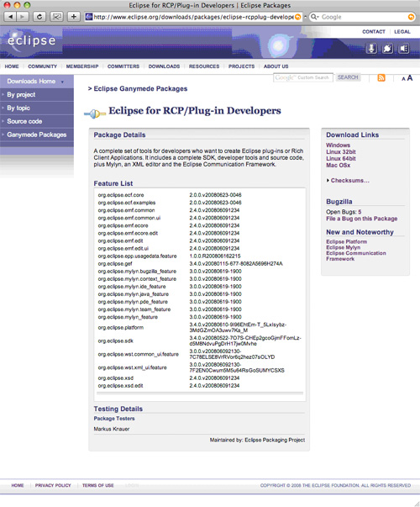Click the Package Testers link
Image resolution: width=420 pixels, height=507 pixels.
[x=114, y=419]
